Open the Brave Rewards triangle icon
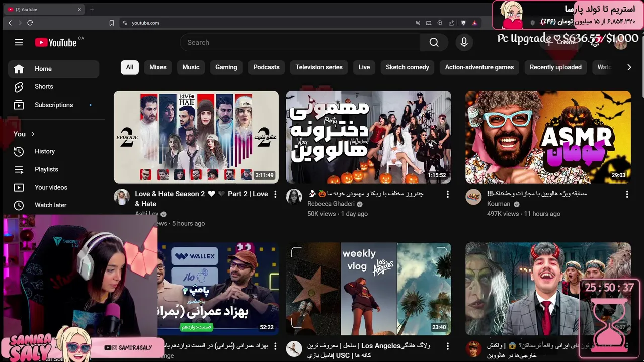The height and width of the screenshot is (362, 644). click(474, 23)
